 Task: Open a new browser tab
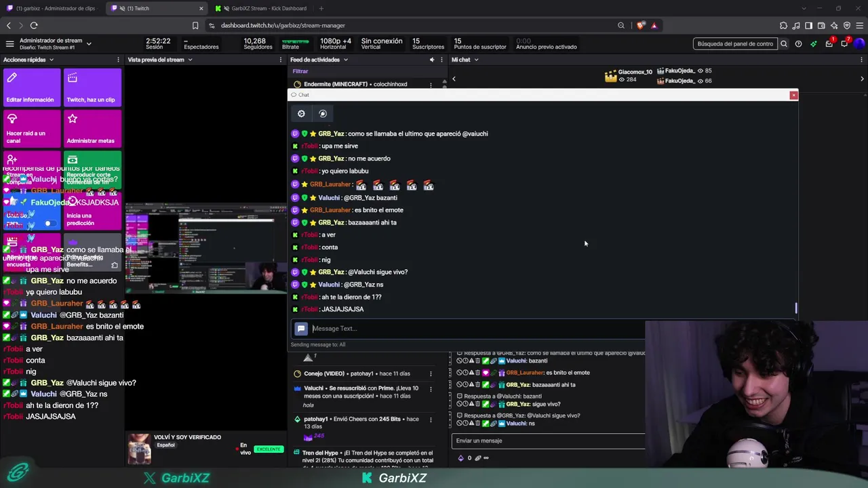tap(321, 8)
